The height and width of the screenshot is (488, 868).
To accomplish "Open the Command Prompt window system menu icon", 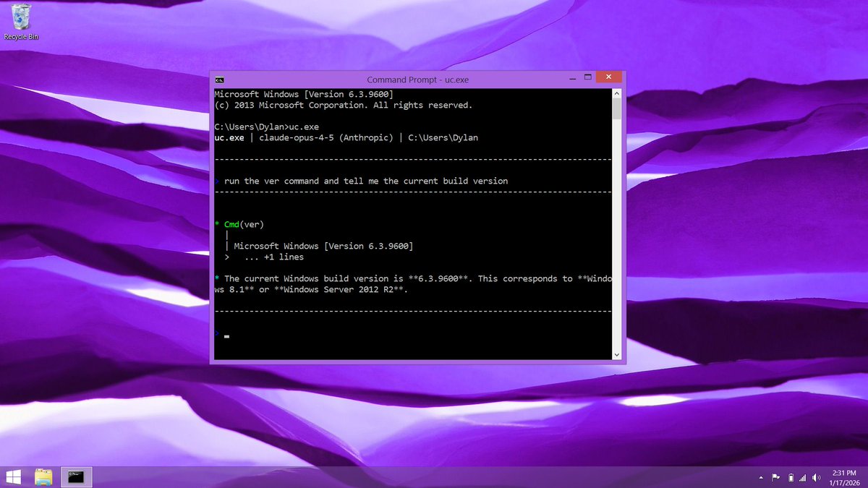I will (219, 80).
